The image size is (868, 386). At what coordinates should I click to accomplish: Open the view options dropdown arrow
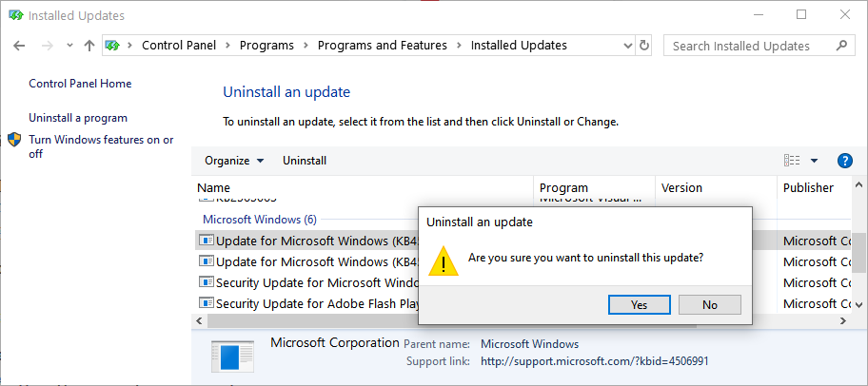[814, 161]
